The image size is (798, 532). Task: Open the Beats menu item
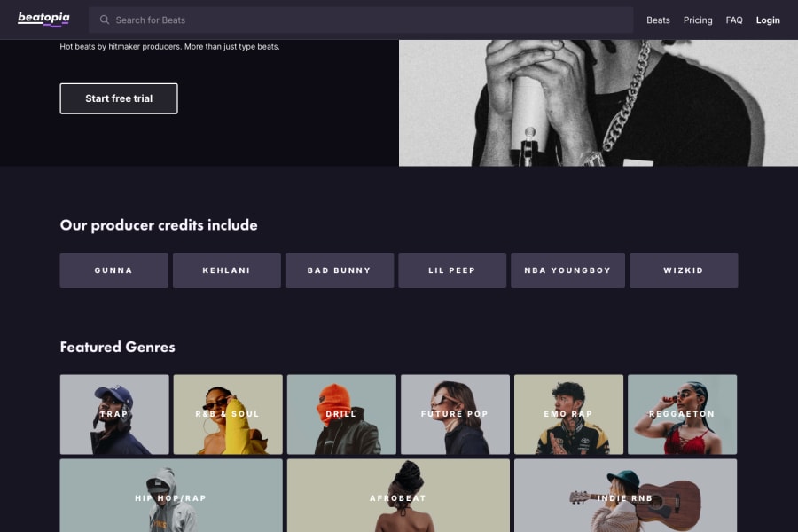658,20
